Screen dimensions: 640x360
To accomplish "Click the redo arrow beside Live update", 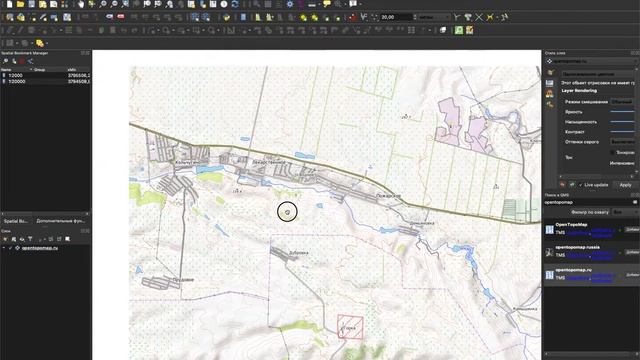I will (x=572, y=185).
